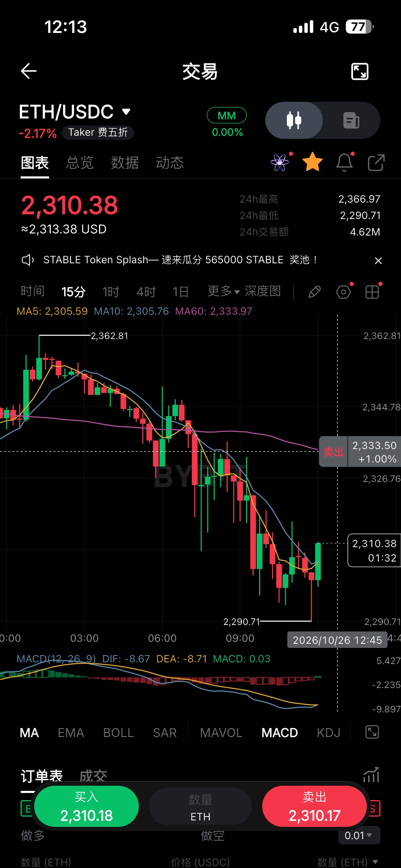Open the depth bars icon beside 成交
The image size is (401, 868).
(372, 775)
